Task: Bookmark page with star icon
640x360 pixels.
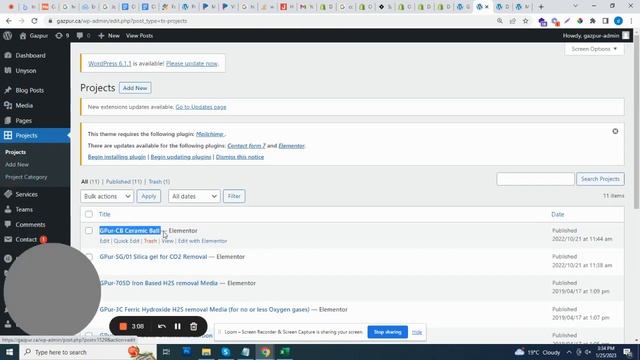Action: tap(525, 21)
